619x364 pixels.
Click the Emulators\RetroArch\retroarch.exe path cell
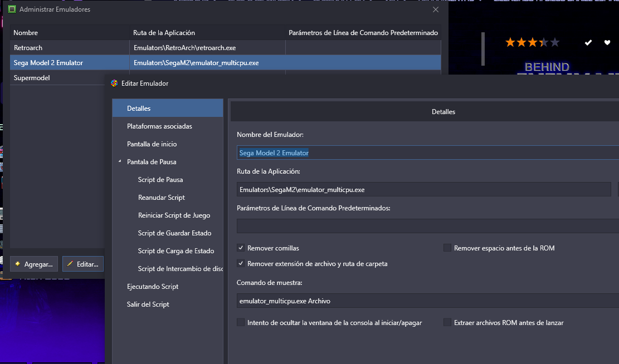[x=207, y=48]
